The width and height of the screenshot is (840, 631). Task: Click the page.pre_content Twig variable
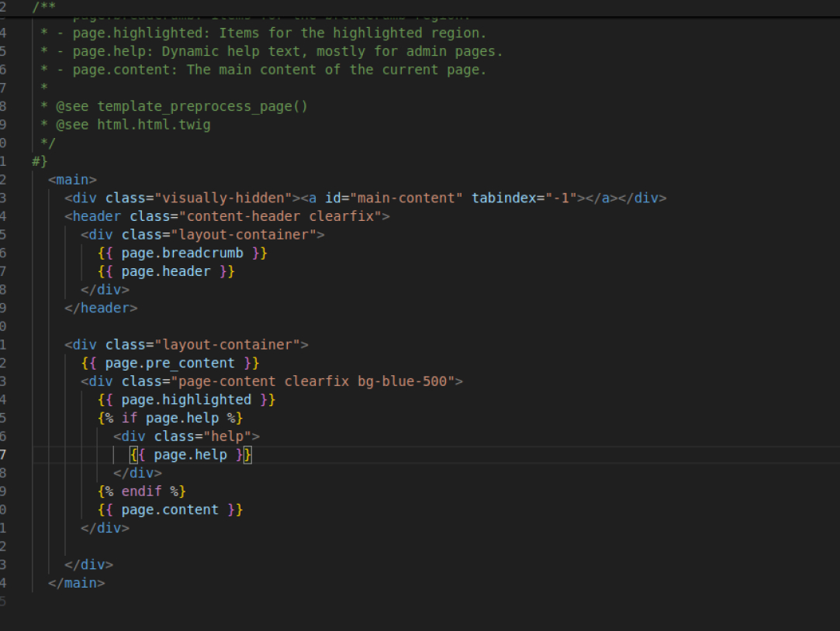tap(170, 363)
